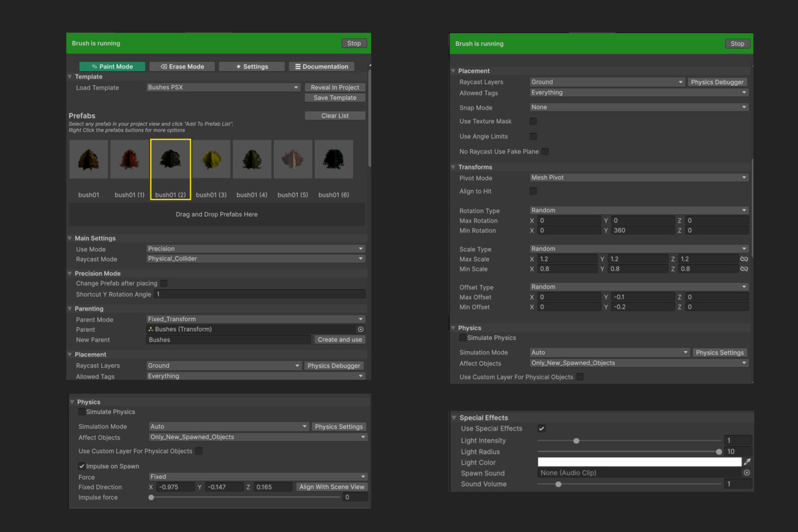Click the link icon beside Max Scale values
Image resolution: width=798 pixels, height=532 pixels.
(x=743, y=259)
